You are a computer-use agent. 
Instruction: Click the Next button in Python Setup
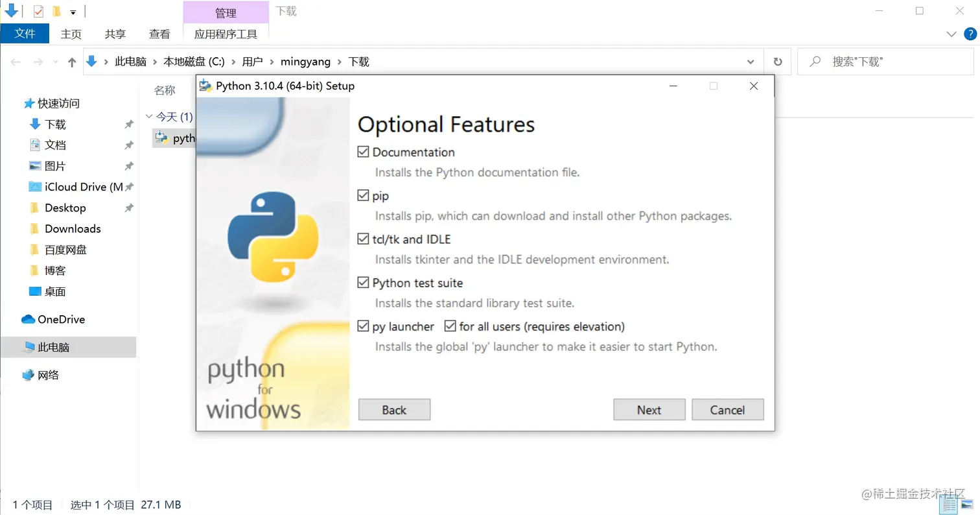649,410
